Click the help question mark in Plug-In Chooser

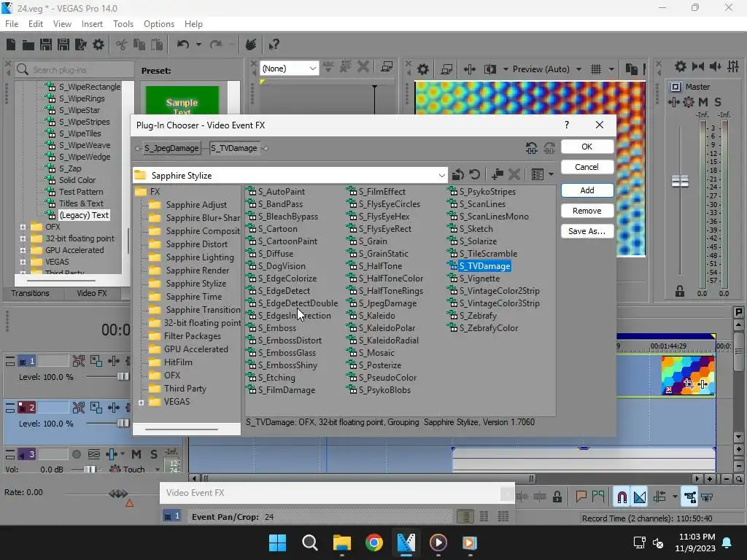566,125
